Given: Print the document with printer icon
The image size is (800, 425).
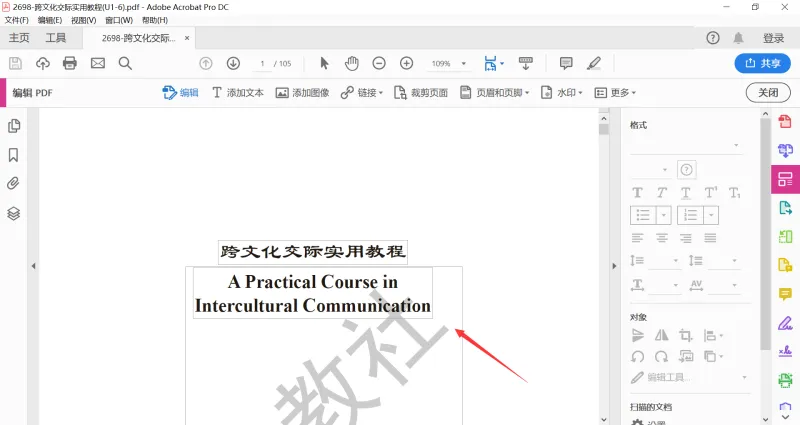Looking at the screenshot, I should click(70, 63).
